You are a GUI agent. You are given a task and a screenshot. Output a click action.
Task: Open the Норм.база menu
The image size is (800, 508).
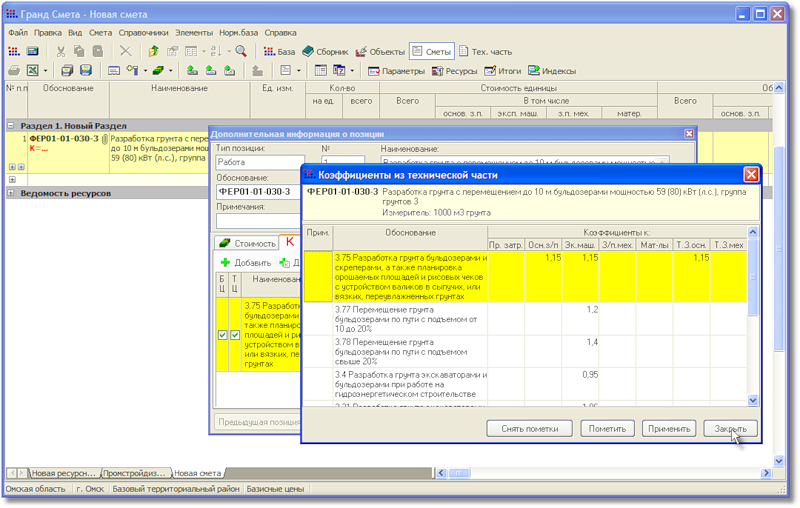[238, 33]
